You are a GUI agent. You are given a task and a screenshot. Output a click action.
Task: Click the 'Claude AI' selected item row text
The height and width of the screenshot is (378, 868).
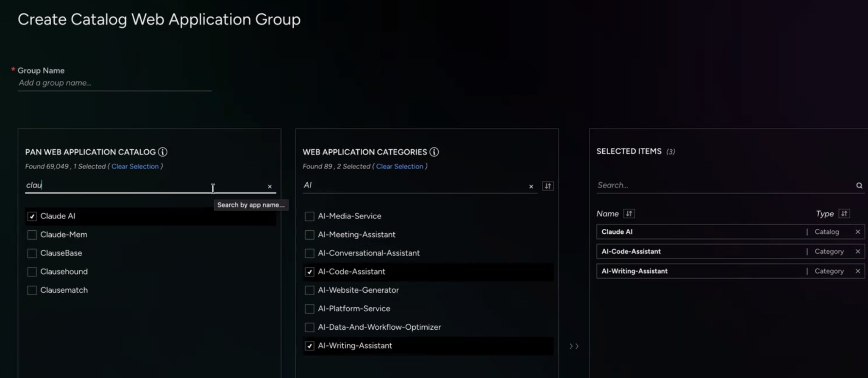pos(617,232)
